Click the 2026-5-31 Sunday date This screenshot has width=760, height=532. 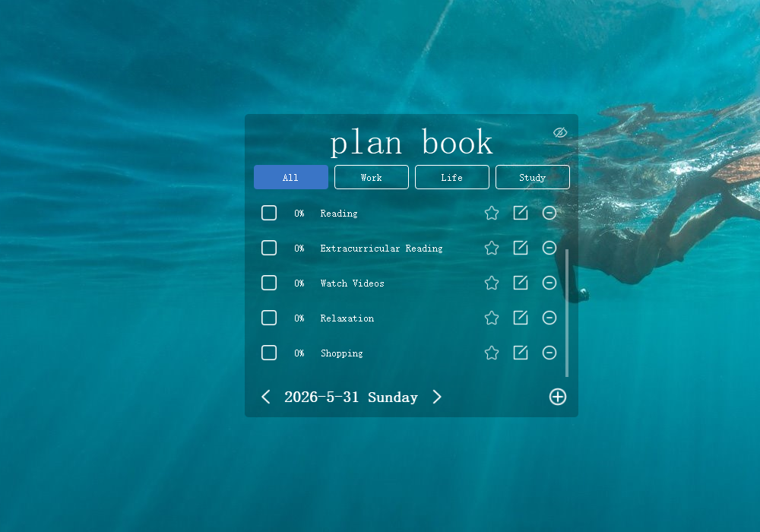tap(351, 397)
